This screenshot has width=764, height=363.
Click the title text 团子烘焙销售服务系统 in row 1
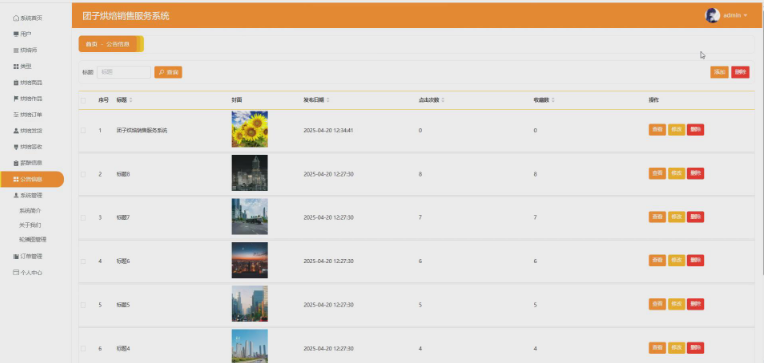142,131
